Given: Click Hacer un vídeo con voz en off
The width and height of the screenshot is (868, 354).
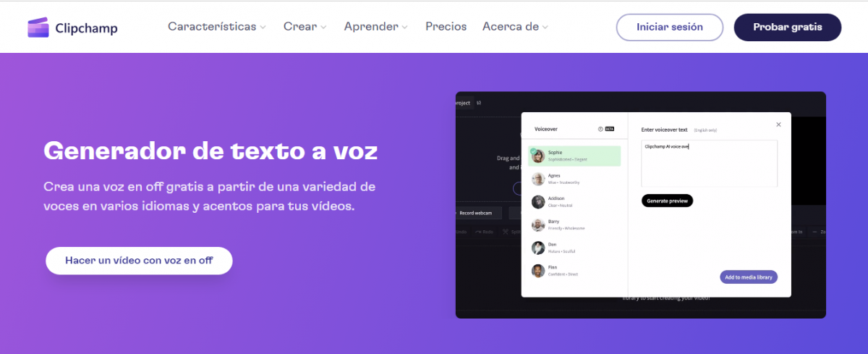Looking at the screenshot, I should tap(139, 261).
